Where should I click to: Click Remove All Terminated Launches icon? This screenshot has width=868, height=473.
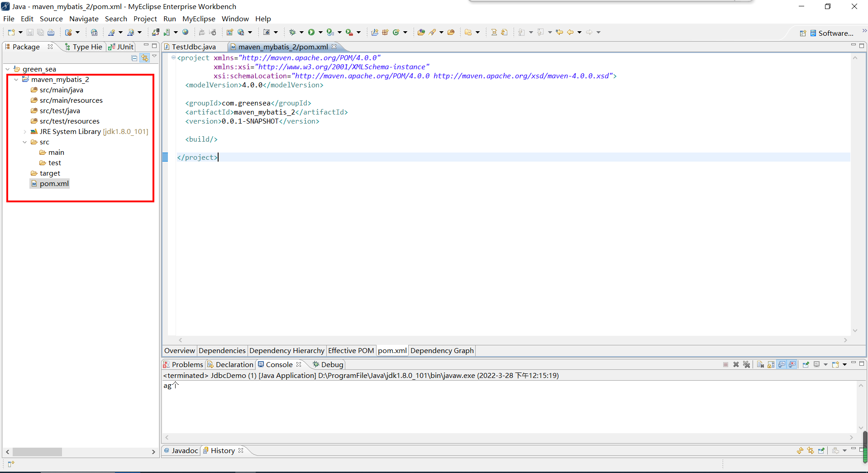[746, 364]
